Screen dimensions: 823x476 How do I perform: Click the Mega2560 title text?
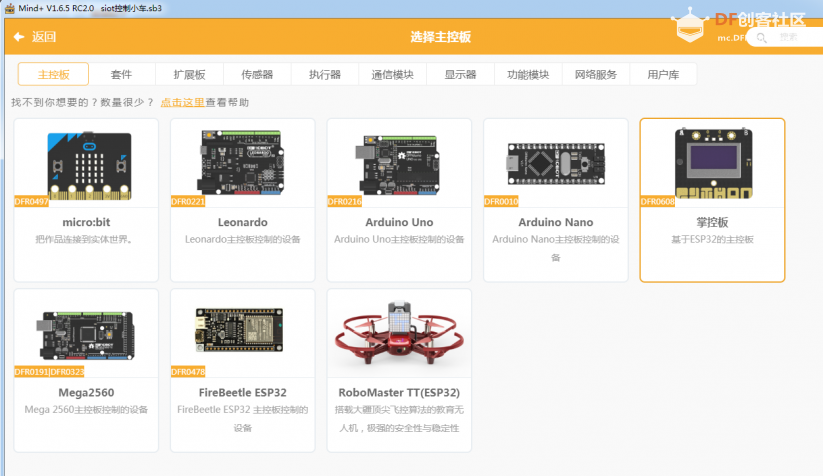coord(86,393)
